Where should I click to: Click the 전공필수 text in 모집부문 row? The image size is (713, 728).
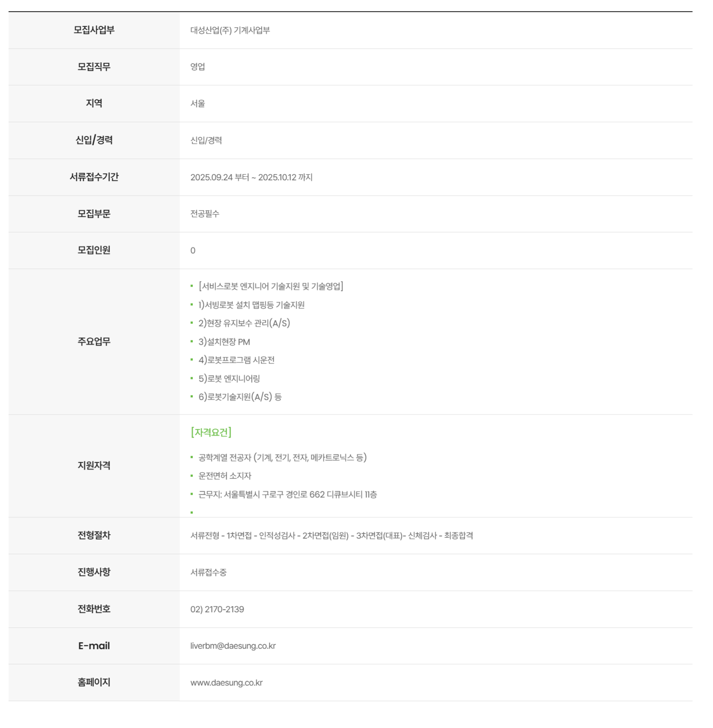coord(205,214)
